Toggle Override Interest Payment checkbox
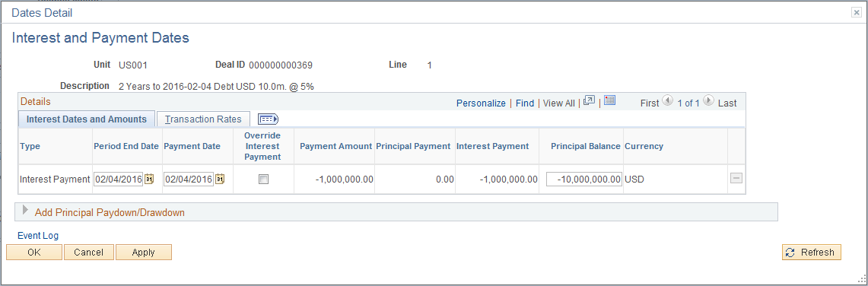This screenshot has width=868, height=286. coord(264,180)
